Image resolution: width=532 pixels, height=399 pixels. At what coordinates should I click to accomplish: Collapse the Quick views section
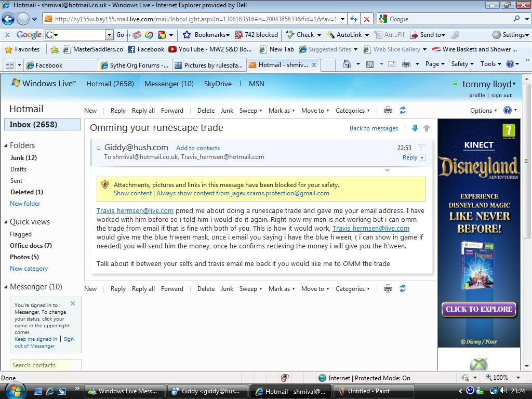6,222
